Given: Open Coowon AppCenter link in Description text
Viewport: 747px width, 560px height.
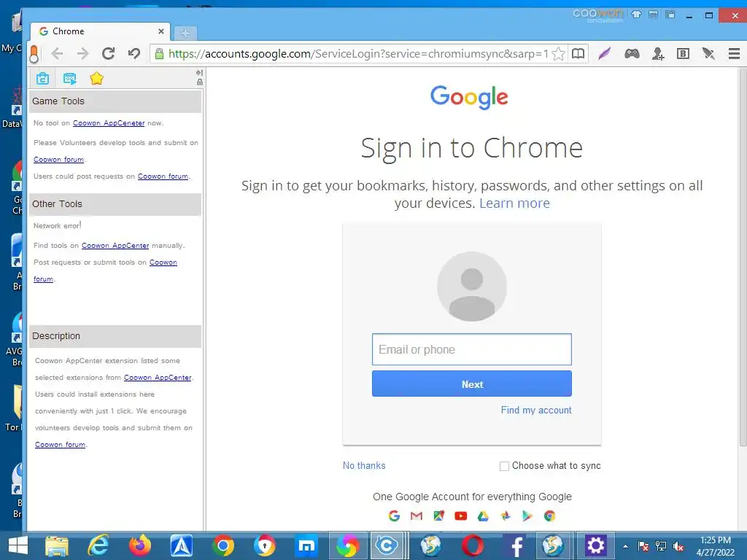Looking at the screenshot, I should coord(158,378).
